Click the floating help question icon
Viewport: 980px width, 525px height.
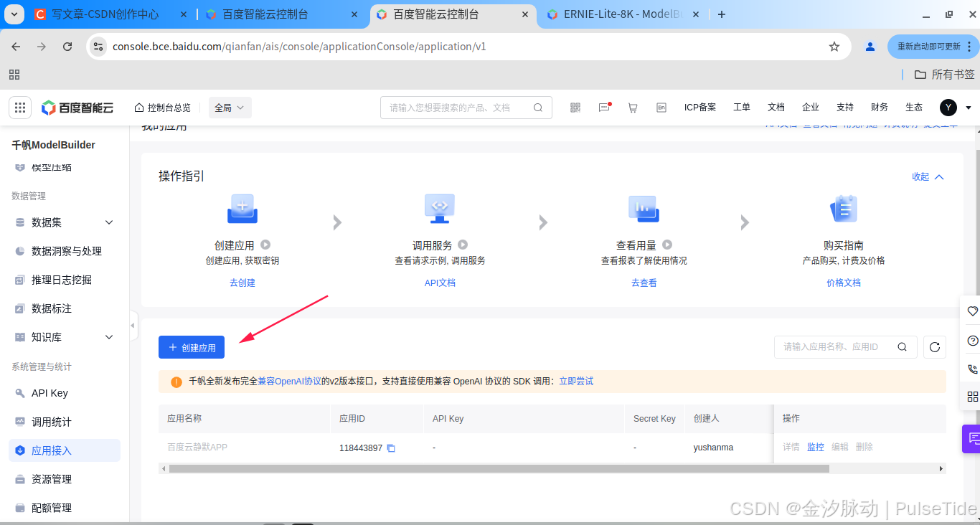(973, 340)
